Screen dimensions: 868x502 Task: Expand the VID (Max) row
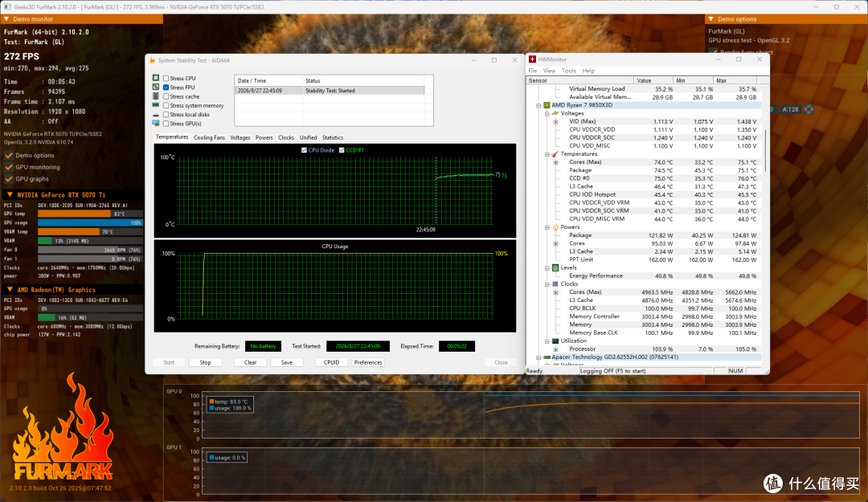pyautogui.click(x=556, y=122)
